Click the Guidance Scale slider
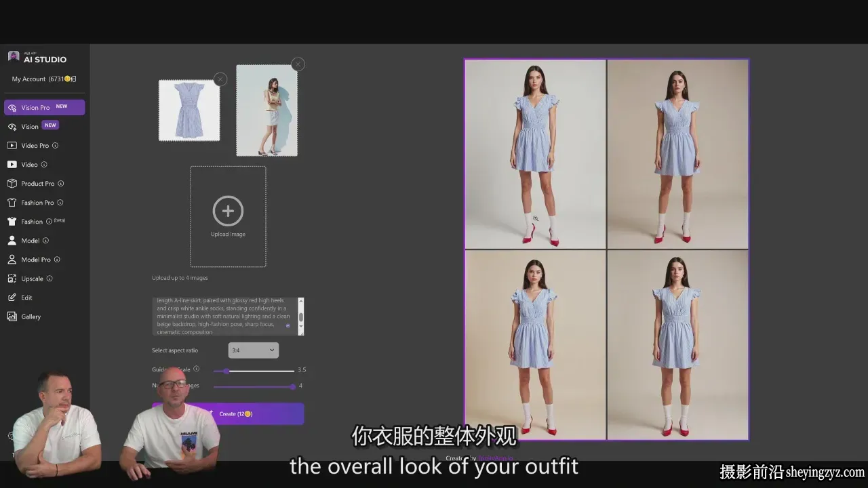The height and width of the screenshot is (488, 868). [254, 371]
